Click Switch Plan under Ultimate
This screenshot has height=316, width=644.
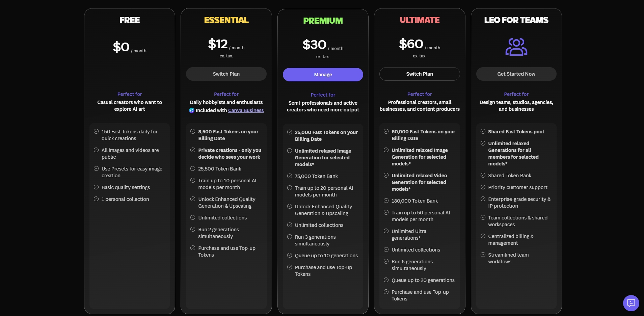[420, 74]
